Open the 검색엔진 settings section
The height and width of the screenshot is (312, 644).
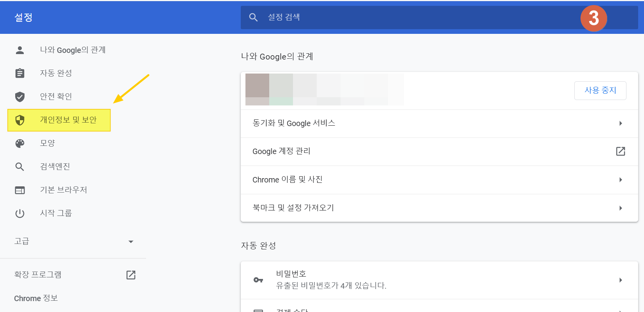[x=55, y=167]
